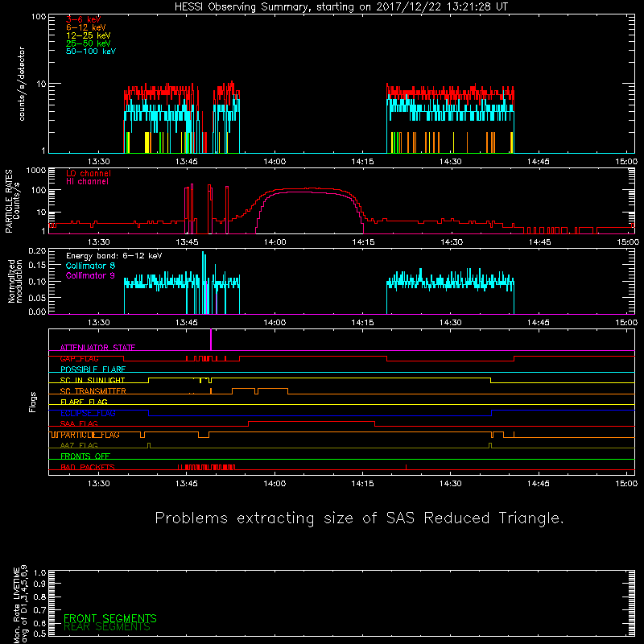
Task: Click the SC_TRANSMITTER flag label
Action: point(93,391)
